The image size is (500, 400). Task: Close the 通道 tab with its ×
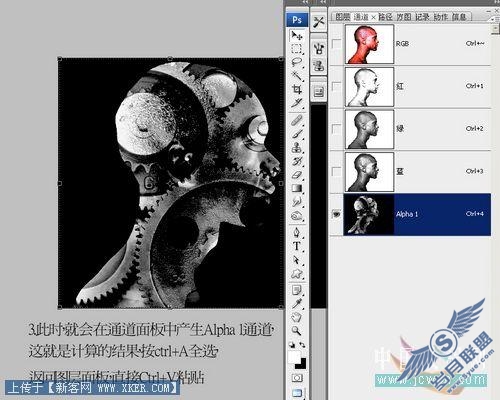[x=373, y=17]
